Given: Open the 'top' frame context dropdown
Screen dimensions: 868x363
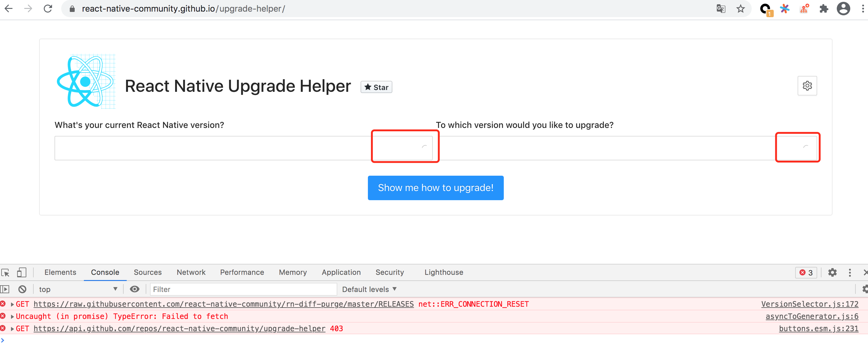Looking at the screenshot, I should click(78, 289).
